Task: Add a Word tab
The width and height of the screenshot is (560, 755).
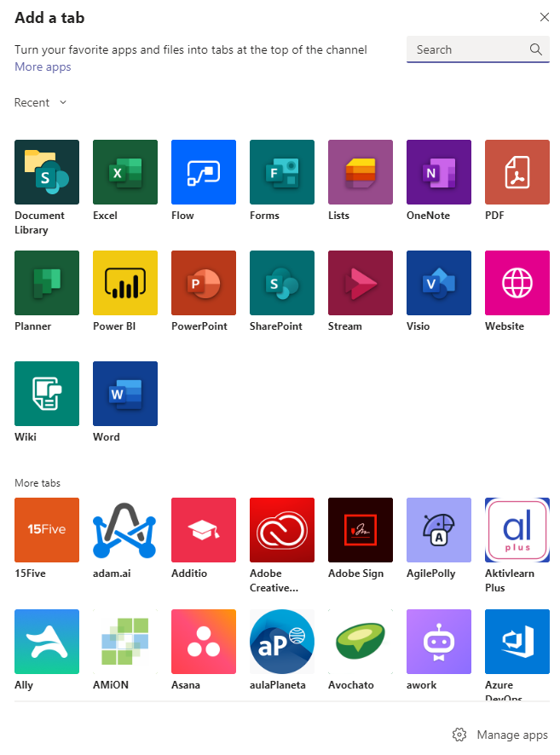Action: pyautogui.click(x=125, y=394)
